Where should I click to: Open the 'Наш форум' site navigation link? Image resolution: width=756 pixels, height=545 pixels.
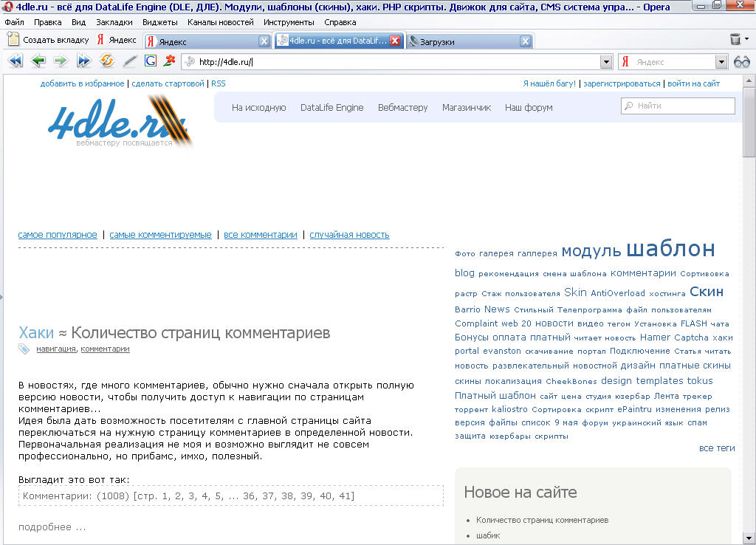point(529,108)
